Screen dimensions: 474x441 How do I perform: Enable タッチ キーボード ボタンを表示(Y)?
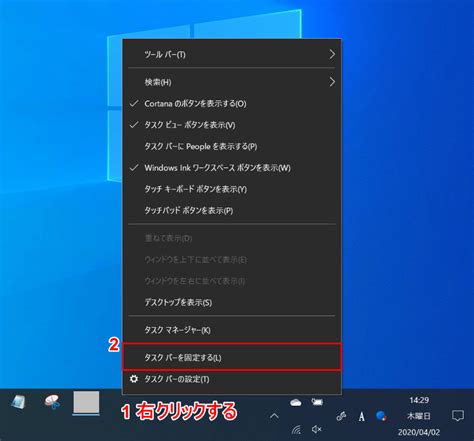(232, 189)
